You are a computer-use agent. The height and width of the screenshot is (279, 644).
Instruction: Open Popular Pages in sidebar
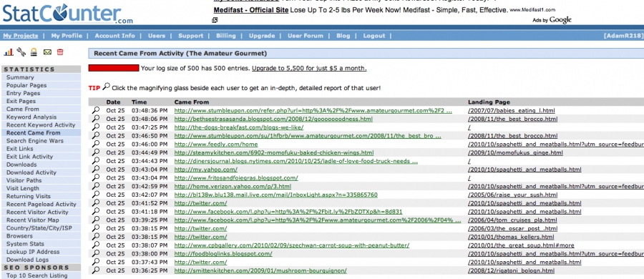point(26,85)
